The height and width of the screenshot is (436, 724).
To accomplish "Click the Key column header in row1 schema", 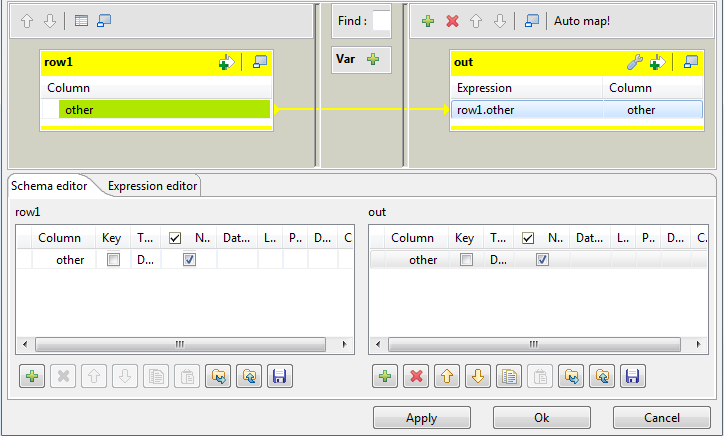I will tap(113, 238).
